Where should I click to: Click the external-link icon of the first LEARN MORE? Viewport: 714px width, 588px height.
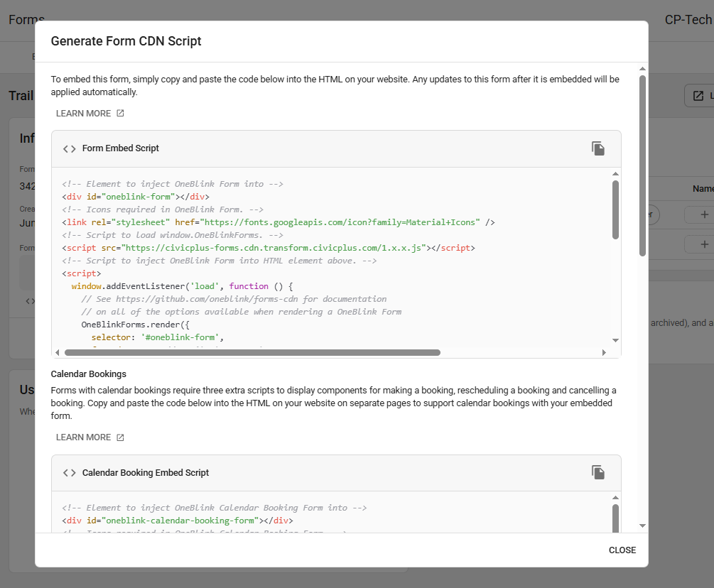pyautogui.click(x=120, y=113)
